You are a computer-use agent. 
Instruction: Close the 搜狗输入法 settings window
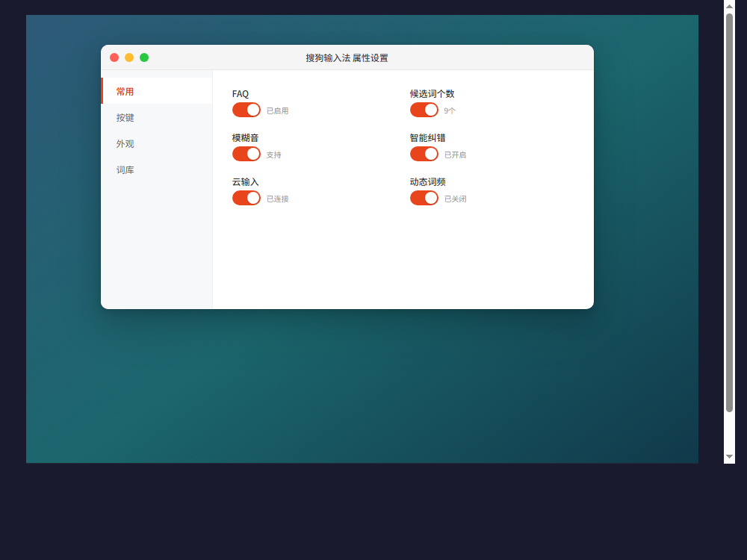(114, 57)
